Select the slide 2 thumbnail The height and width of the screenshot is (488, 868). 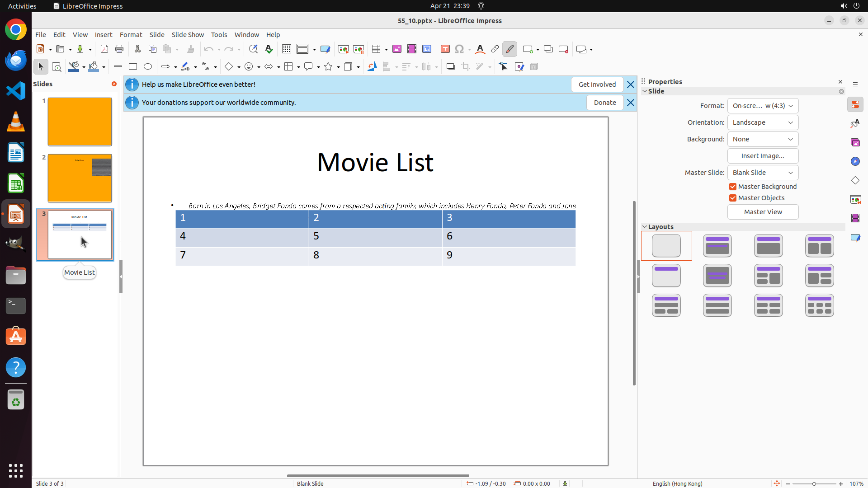click(x=80, y=178)
